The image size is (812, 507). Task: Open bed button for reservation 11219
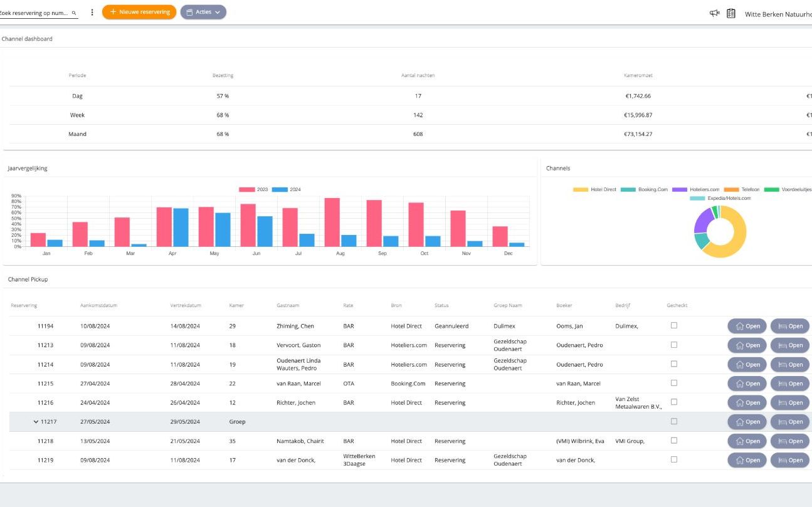790,460
